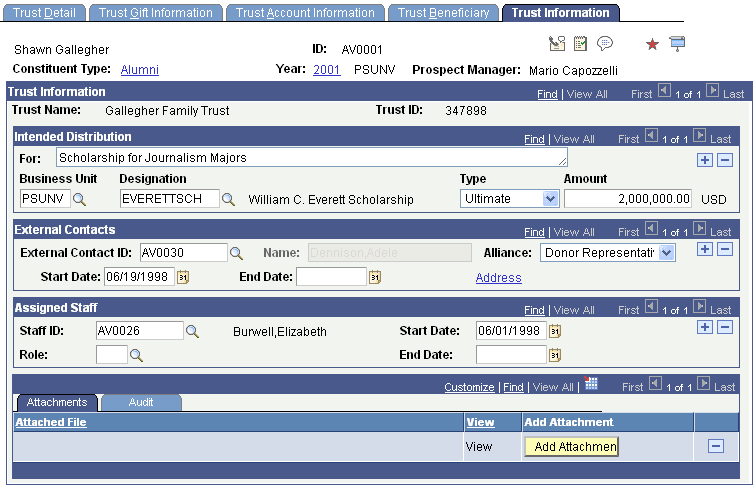
Task: Click the Designation input field
Action: pos(169,199)
